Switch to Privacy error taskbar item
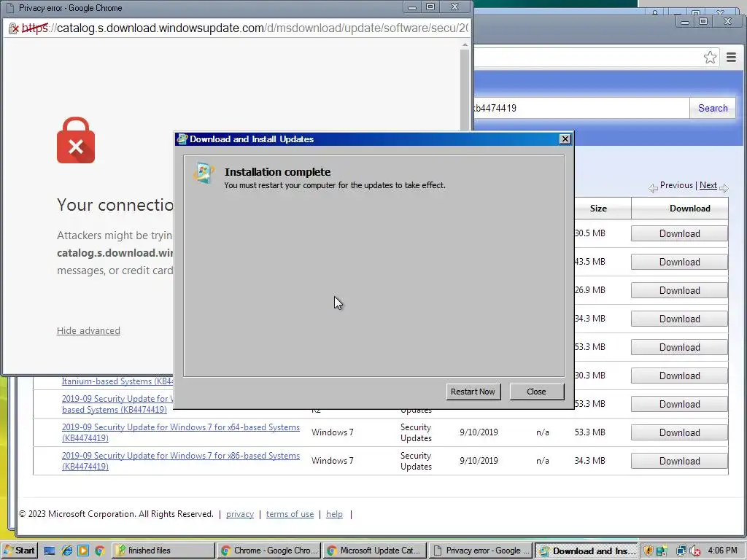Viewport: 747px width, 560px height. (481, 551)
